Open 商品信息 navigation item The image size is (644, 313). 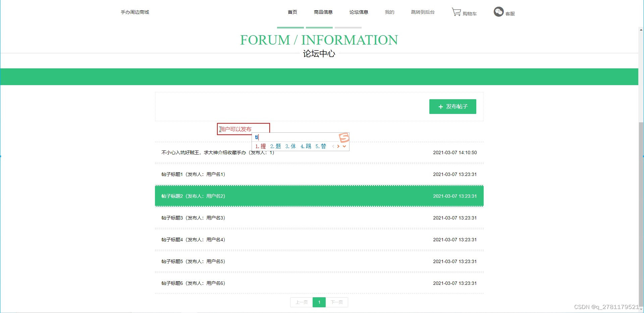pyautogui.click(x=323, y=12)
